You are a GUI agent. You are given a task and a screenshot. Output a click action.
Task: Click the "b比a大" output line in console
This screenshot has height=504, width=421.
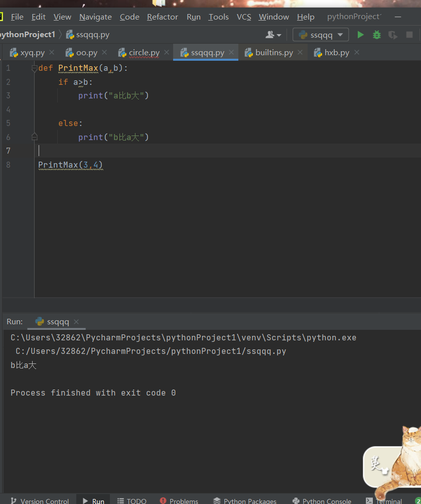click(x=24, y=365)
